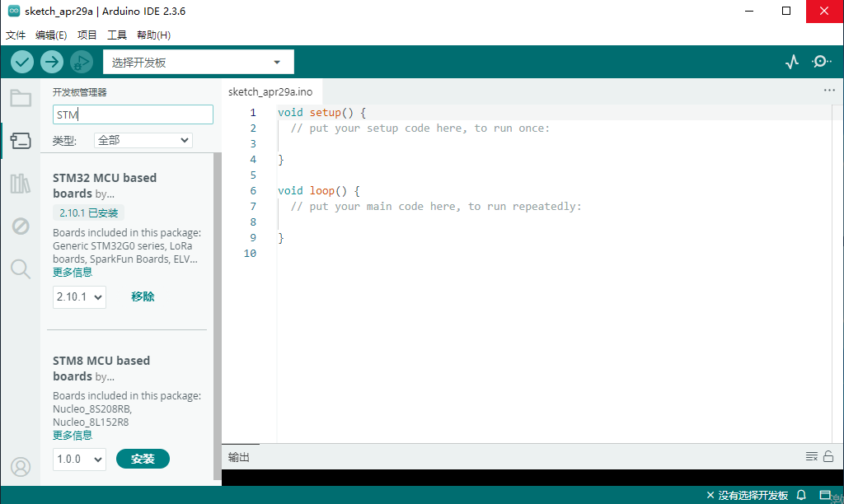Open the Search sidebar panel
The height and width of the screenshot is (504, 844).
pyautogui.click(x=21, y=268)
